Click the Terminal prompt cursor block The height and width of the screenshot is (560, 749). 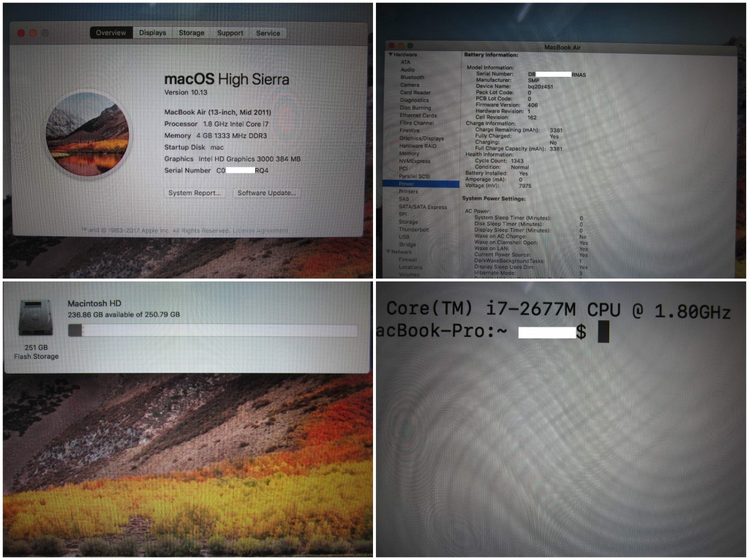(x=603, y=331)
